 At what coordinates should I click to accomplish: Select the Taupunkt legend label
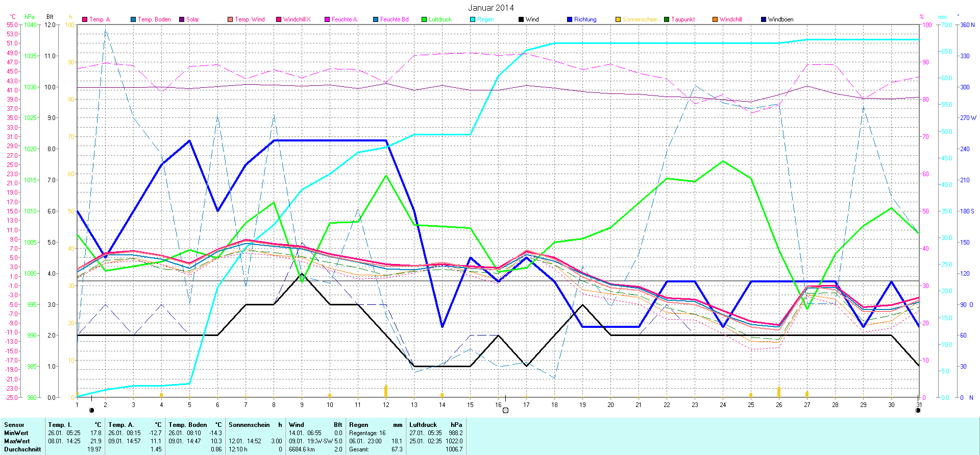683,19
